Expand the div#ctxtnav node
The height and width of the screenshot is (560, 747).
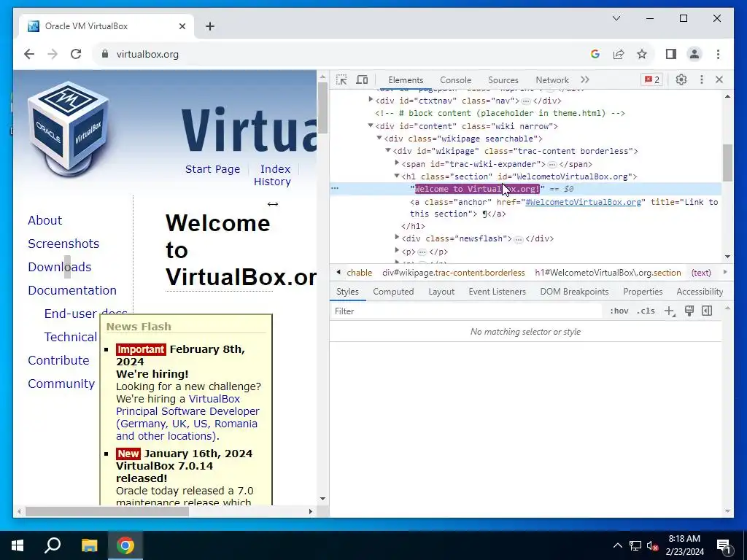[x=371, y=100]
